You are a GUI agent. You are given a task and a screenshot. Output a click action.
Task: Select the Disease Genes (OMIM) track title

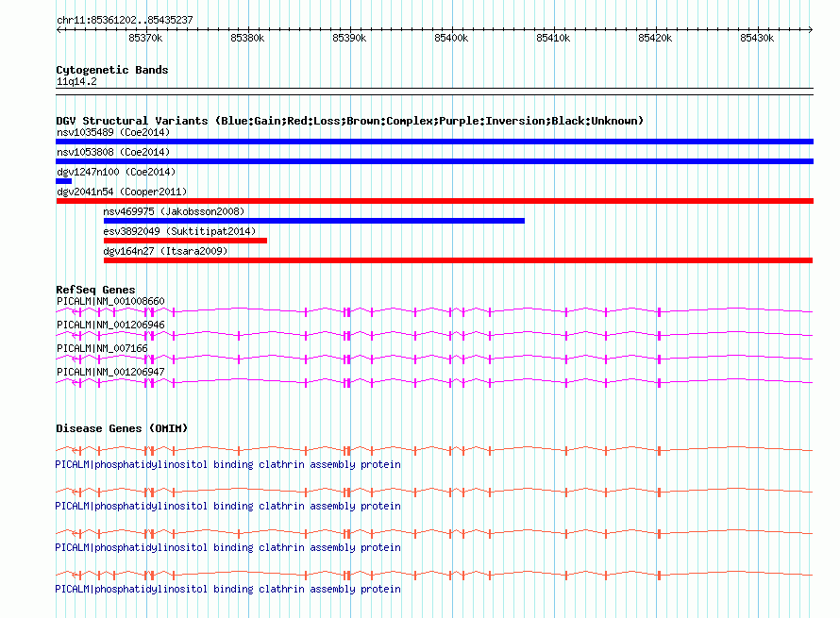coord(122,428)
